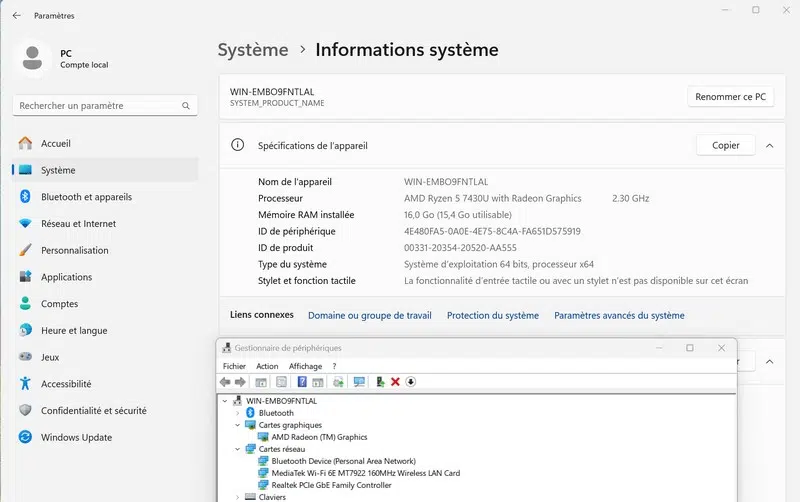Click the blue help icon in Device Manager toolbar
The width and height of the screenshot is (800, 502).
[x=302, y=382]
